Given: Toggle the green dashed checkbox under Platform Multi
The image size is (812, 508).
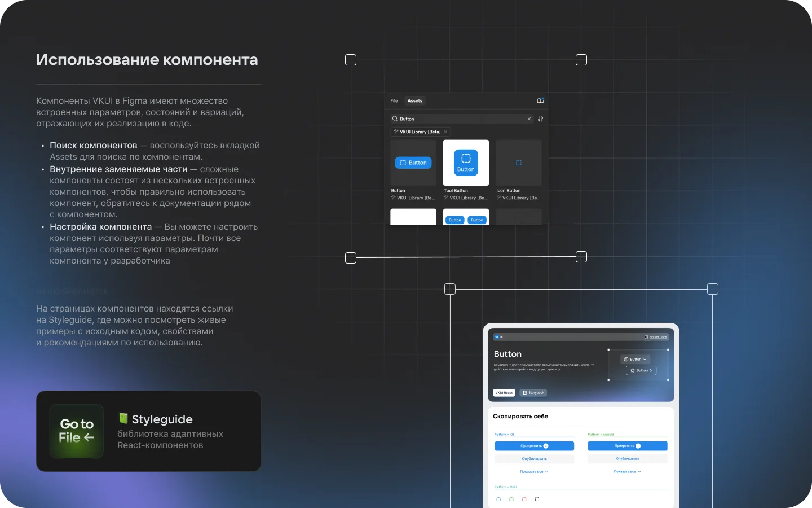Looking at the screenshot, I should (x=511, y=499).
